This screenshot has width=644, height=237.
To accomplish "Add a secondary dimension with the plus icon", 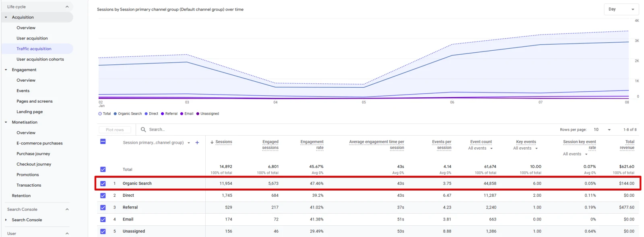I will (197, 142).
